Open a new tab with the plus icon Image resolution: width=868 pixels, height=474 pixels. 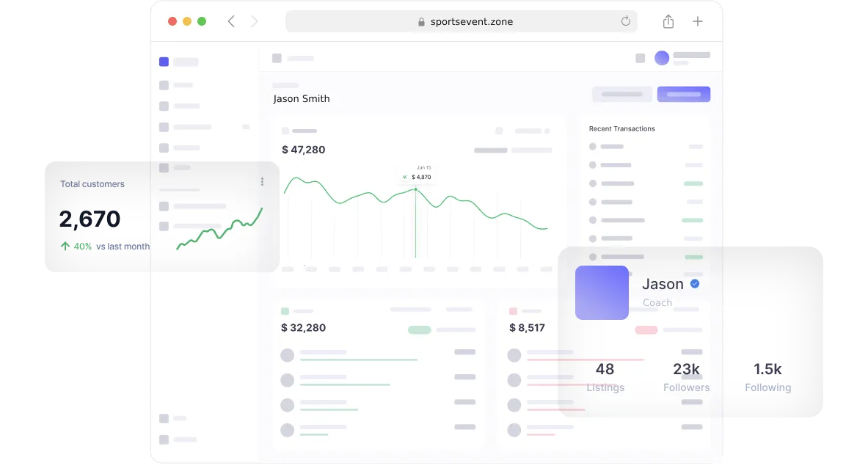coord(698,21)
